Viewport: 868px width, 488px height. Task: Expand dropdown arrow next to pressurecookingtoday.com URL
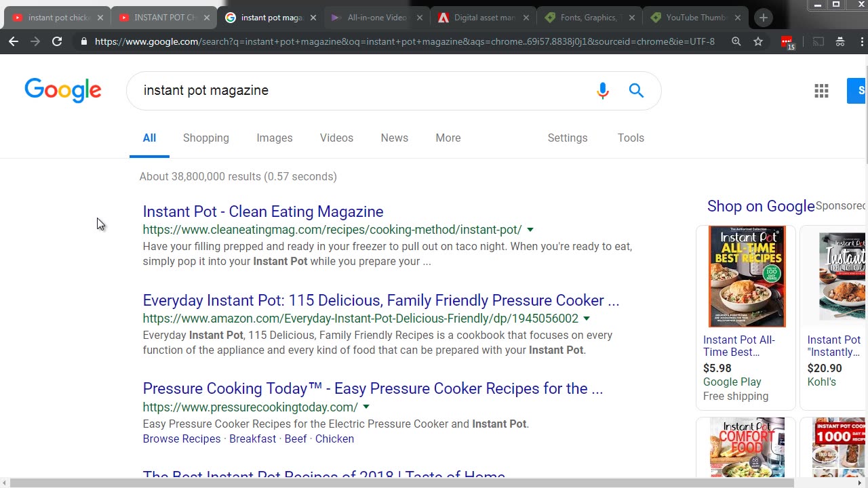(366, 407)
